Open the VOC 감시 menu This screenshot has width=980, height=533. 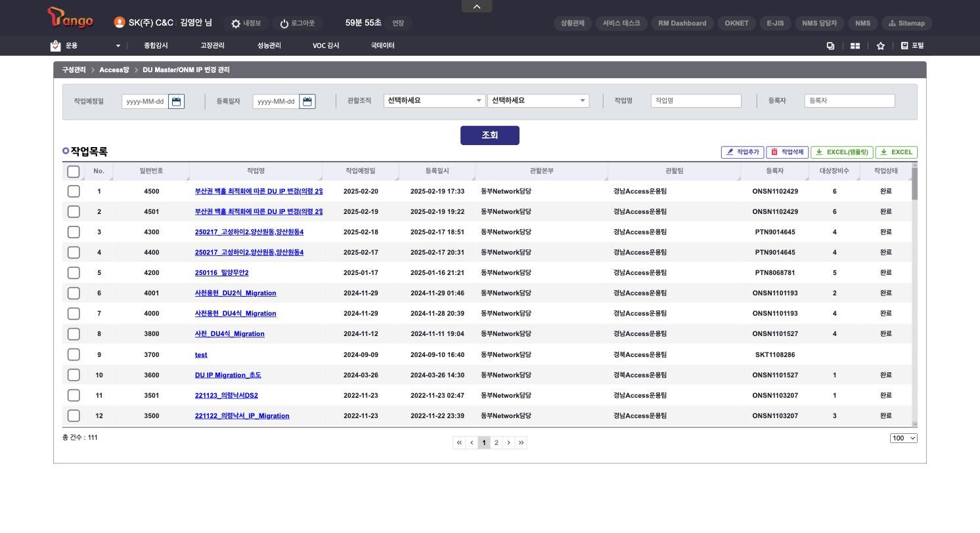tap(326, 46)
